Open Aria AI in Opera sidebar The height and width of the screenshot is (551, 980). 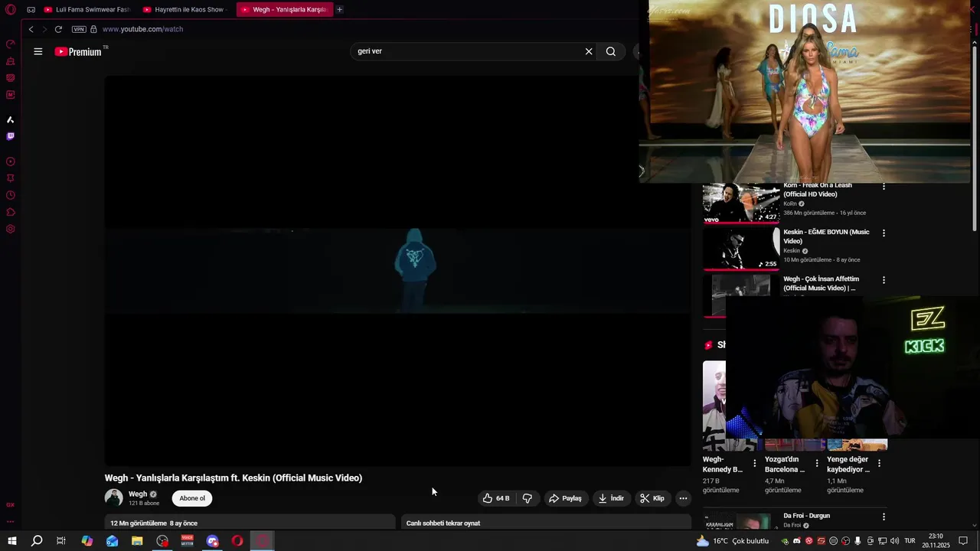pos(11,120)
